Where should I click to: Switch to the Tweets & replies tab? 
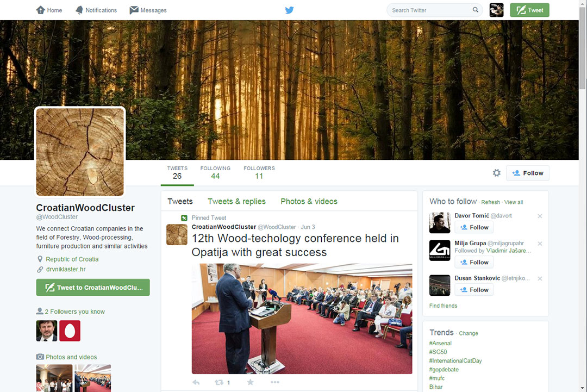tap(236, 201)
